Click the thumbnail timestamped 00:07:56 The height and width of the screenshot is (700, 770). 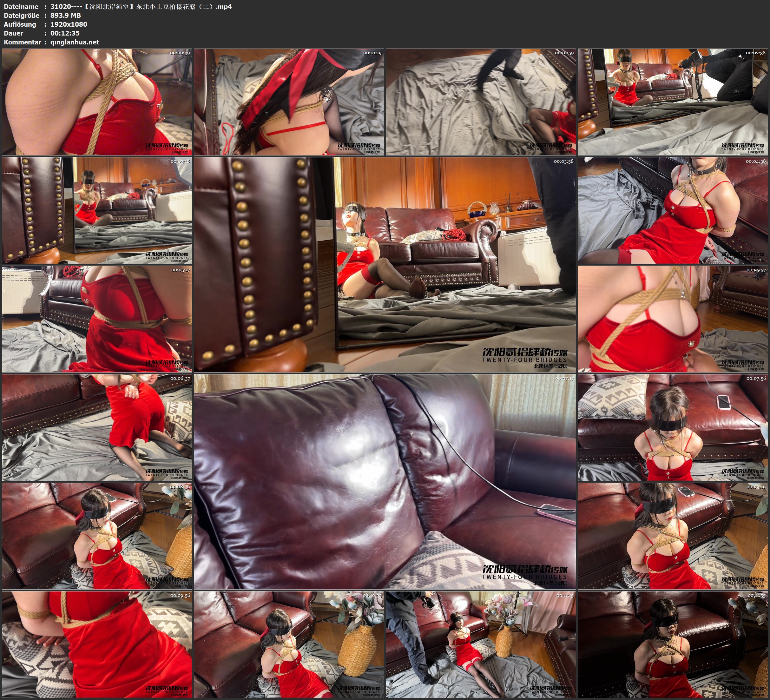point(673,427)
